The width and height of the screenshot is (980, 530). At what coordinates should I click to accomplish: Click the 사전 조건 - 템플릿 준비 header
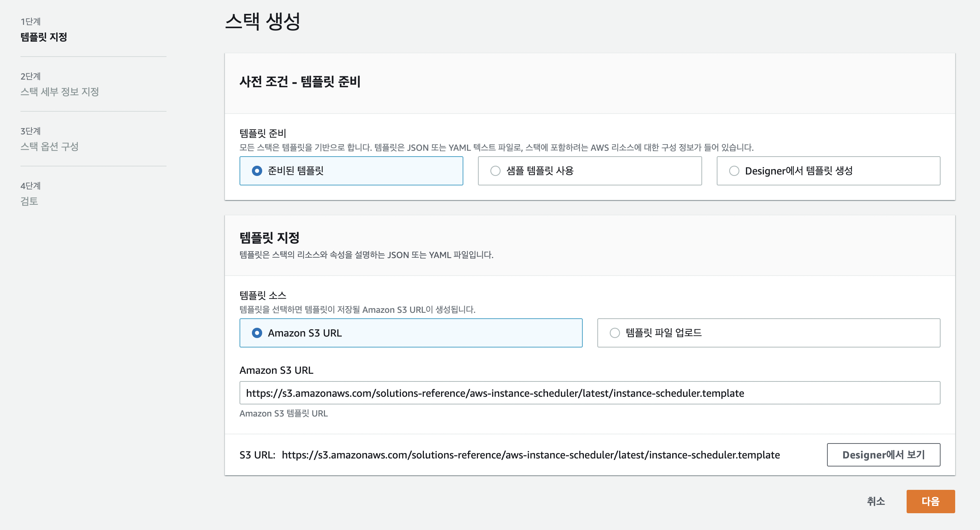coord(300,81)
